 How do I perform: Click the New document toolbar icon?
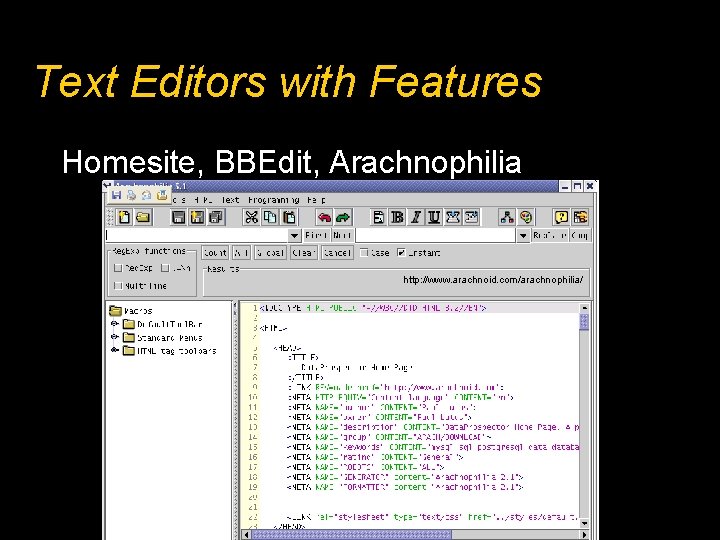[x=124, y=217]
